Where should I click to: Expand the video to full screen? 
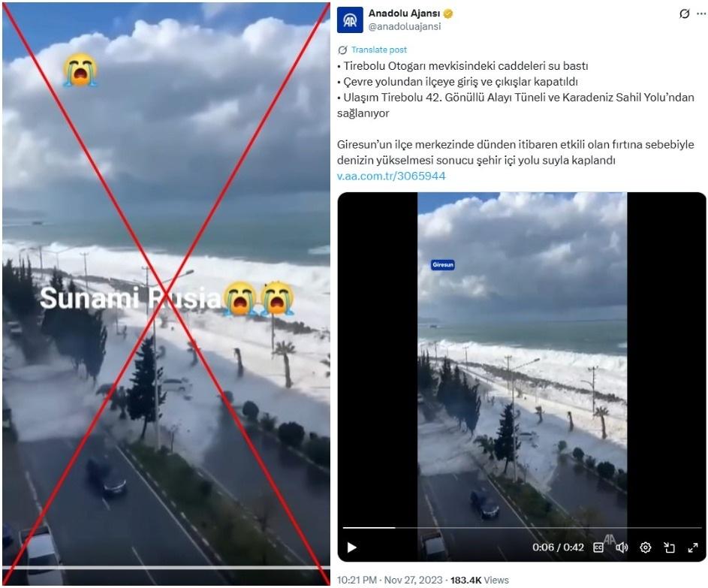693,547
